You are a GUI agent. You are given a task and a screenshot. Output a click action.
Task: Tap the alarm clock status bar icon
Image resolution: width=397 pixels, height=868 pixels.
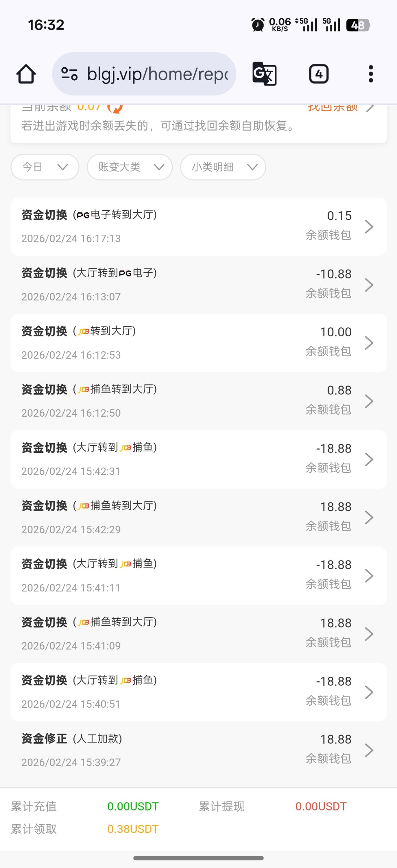click(258, 25)
